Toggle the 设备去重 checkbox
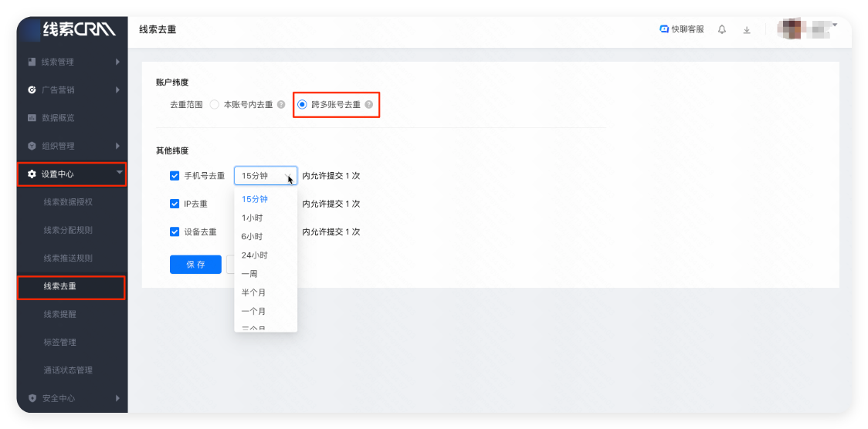868x429 pixels. coord(175,232)
